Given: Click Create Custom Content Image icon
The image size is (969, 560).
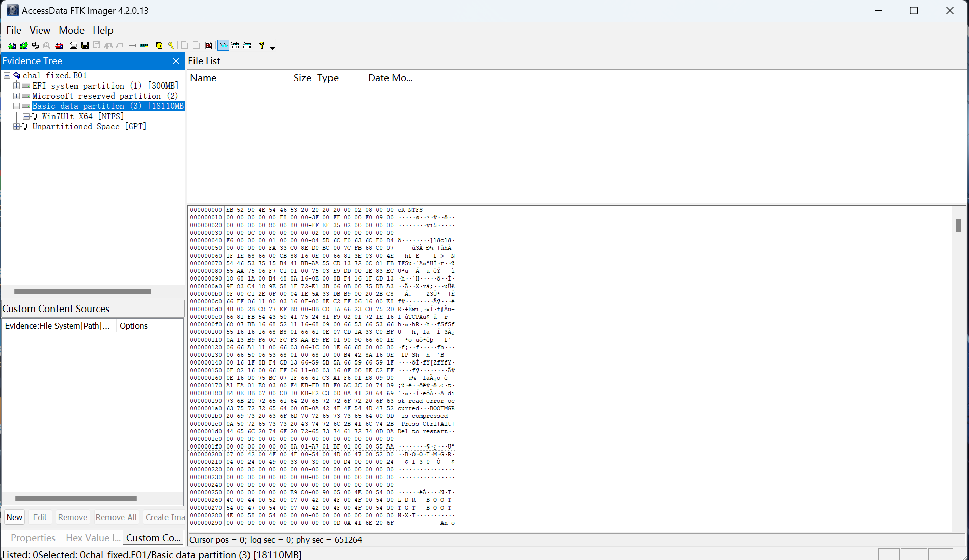Looking at the screenshot, I should click(x=120, y=46).
